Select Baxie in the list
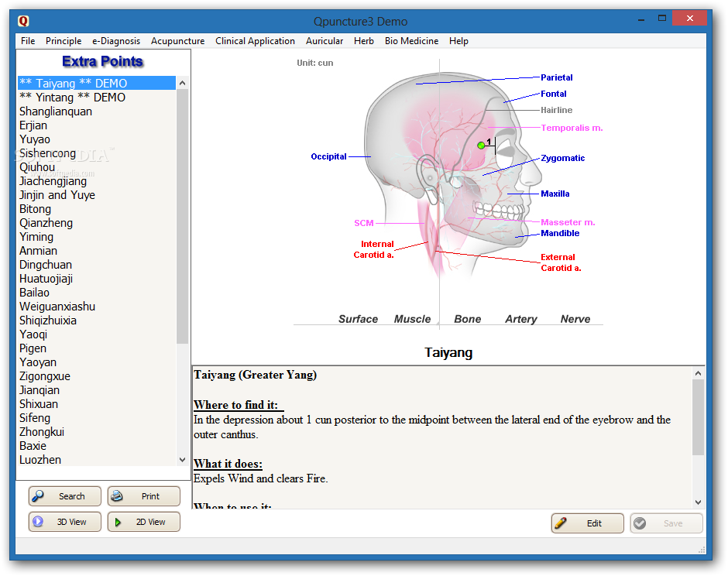The image size is (728, 576). (97, 446)
